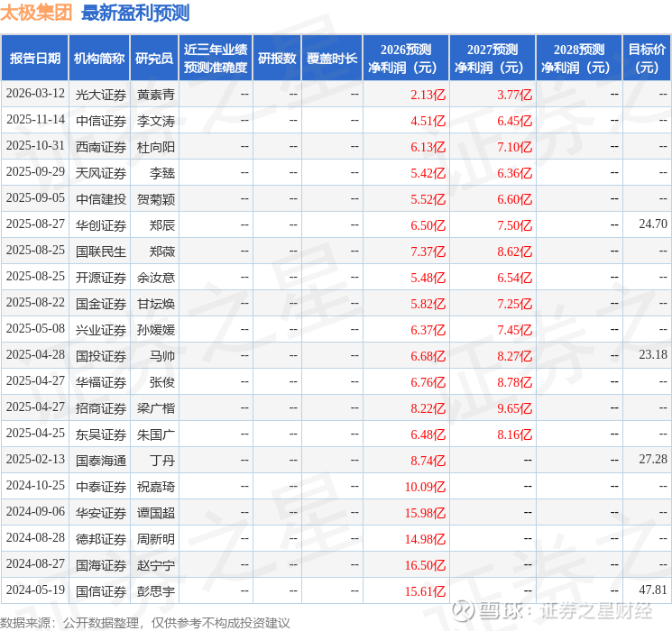This screenshot has width=672, height=631.
Task: Click the 光大证券 institution cell
Action: point(101,95)
